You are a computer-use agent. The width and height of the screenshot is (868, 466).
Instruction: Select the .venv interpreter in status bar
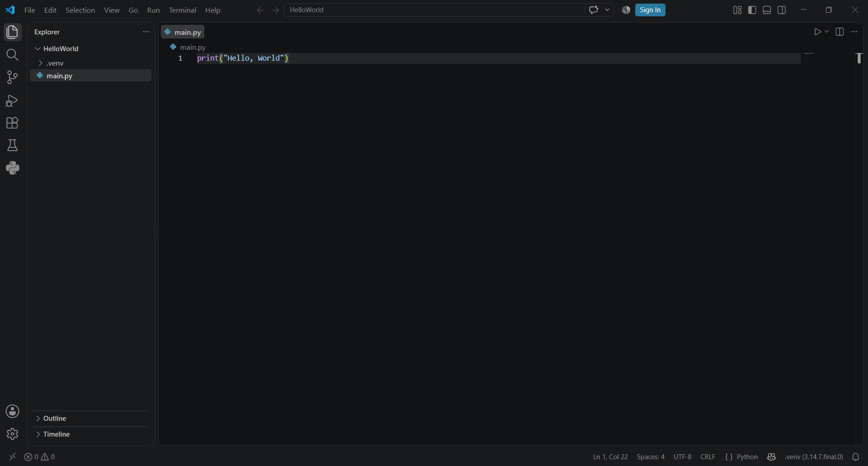pos(814,457)
